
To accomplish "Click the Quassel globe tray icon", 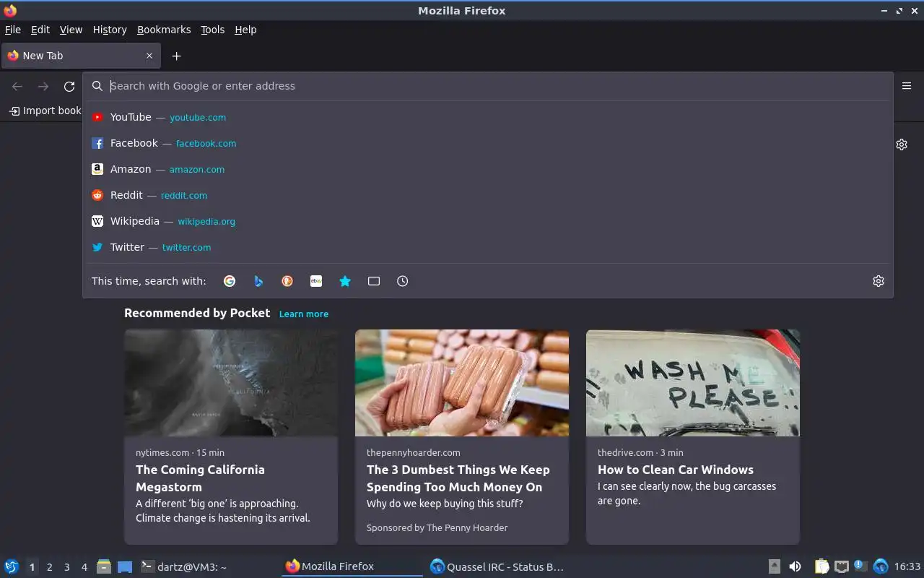I will [x=881, y=566].
